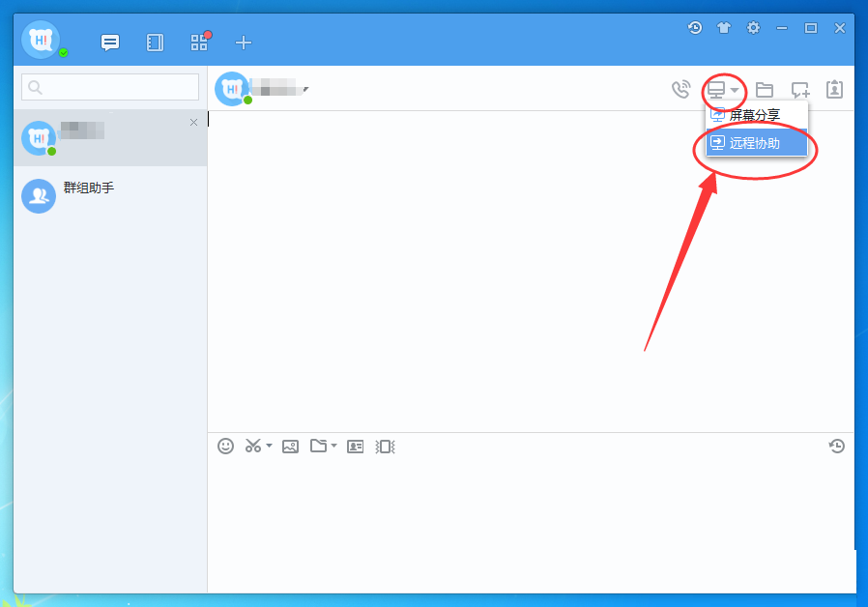Open the apps grid with red badge
Screen dimensions: 868x607
pyautogui.click(x=199, y=43)
